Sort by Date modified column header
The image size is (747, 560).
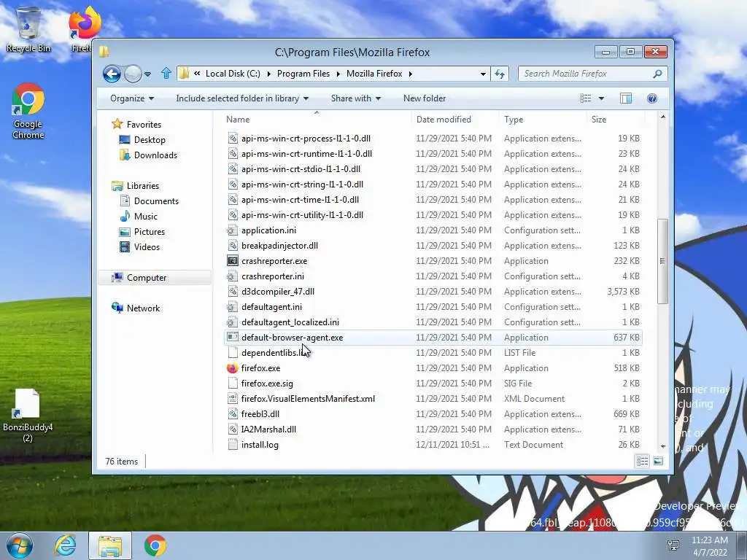(x=444, y=120)
